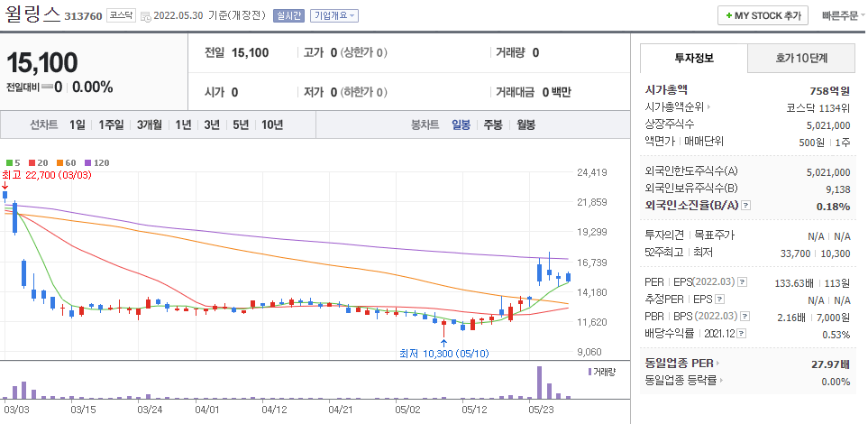Image resolution: width=868 pixels, height=424 pixels.
Task: Click the 133.63배 PER value
Action: coord(793,282)
